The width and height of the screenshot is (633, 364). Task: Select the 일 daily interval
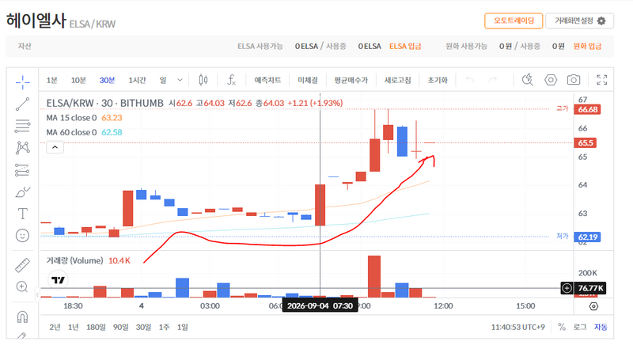163,80
